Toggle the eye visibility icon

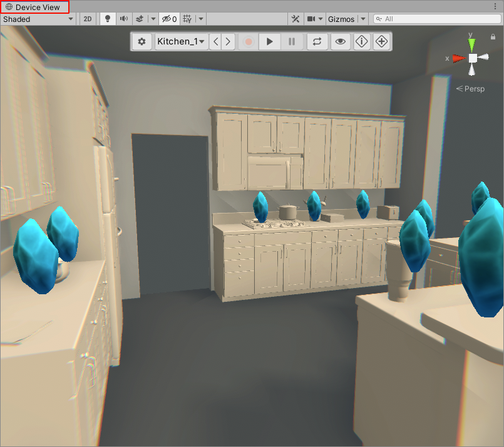tap(340, 41)
